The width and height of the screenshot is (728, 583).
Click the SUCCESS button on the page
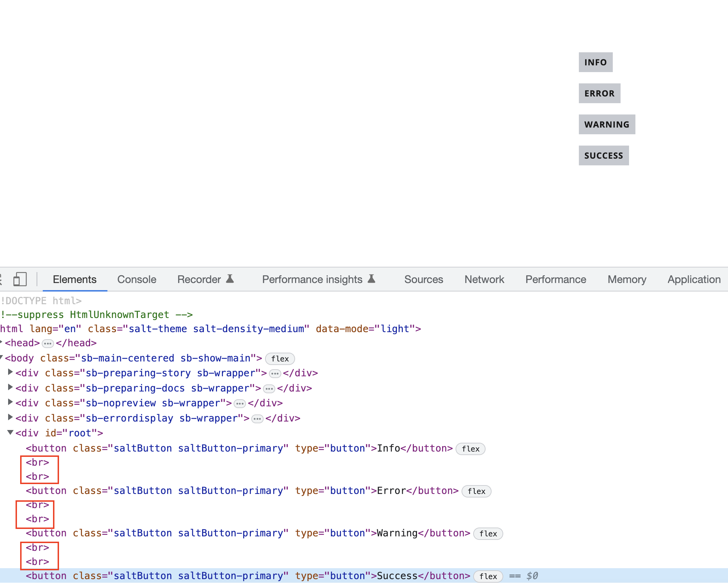point(604,155)
